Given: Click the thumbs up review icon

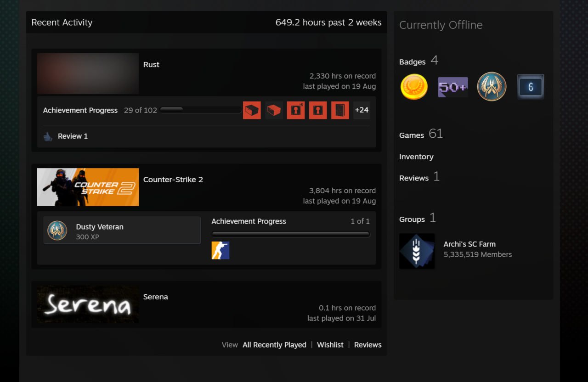Looking at the screenshot, I should (x=48, y=136).
